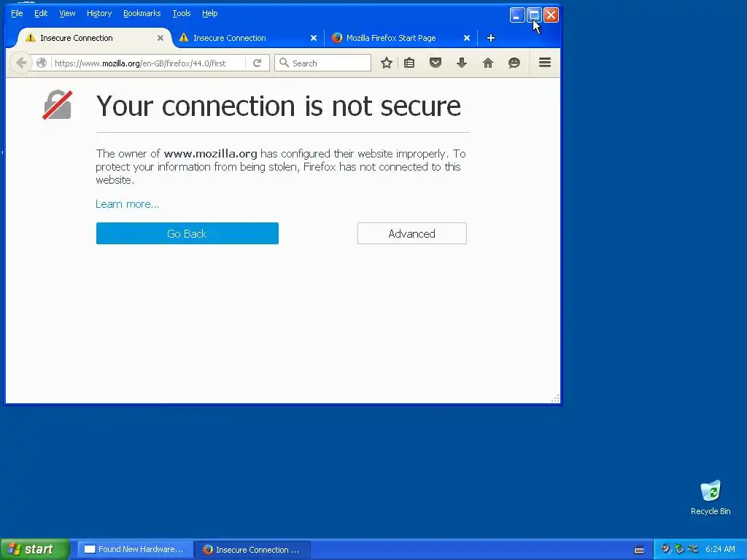The height and width of the screenshot is (560, 747).
Task: Select the first Insecure Connection tab
Action: (93, 38)
